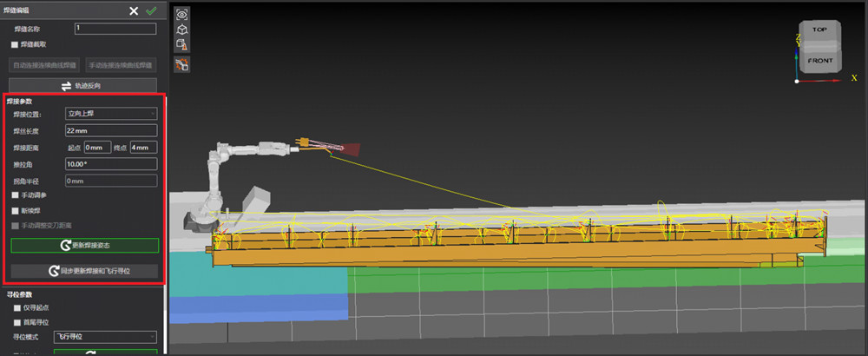868x356 pixels.
Task: Click the 轨迹反向 button
Action: (x=83, y=85)
